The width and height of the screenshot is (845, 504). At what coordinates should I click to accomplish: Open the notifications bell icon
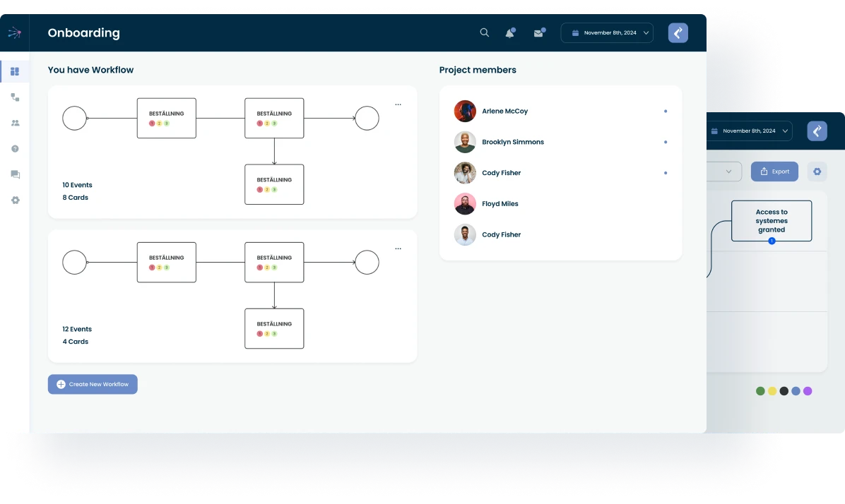[x=509, y=33]
